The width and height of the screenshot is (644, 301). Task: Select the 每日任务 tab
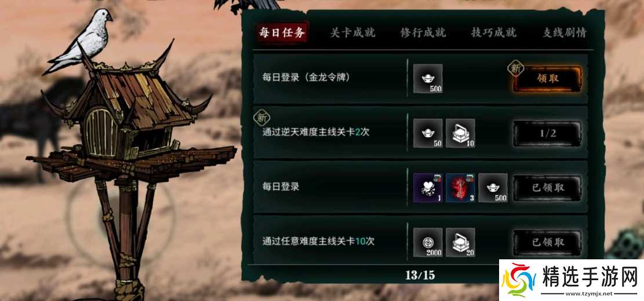click(282, 33)
